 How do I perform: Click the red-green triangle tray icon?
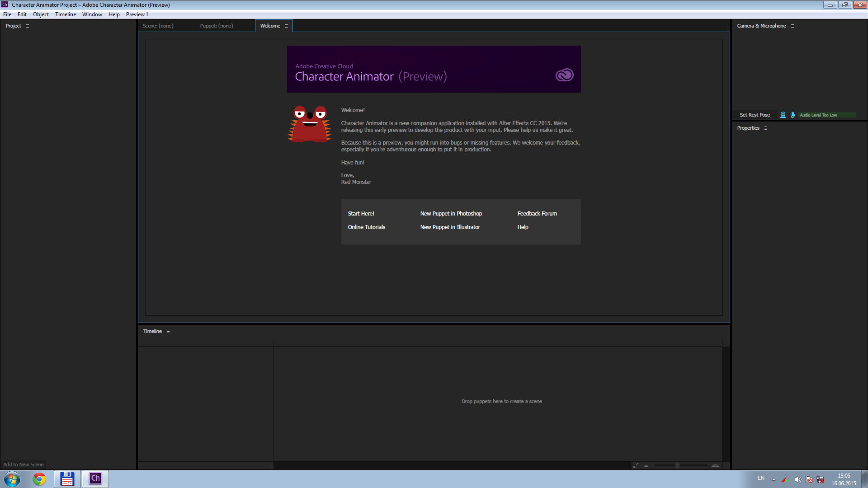(785, 479)
